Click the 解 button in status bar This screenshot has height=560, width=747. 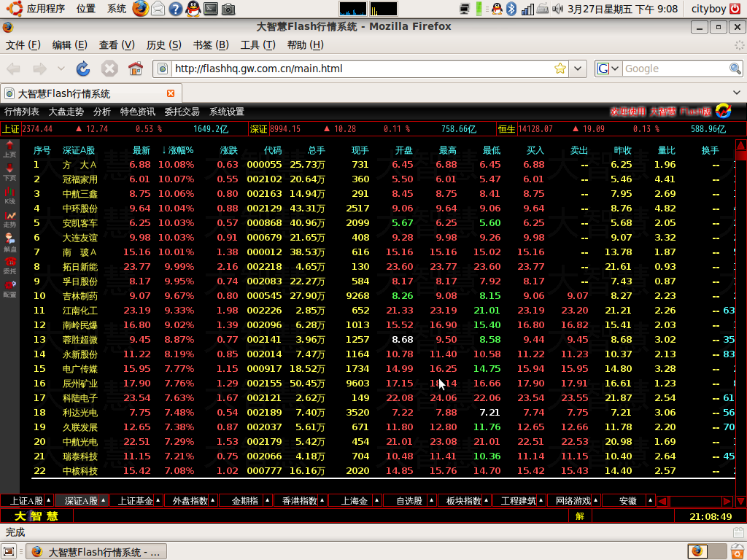(580, 516)
